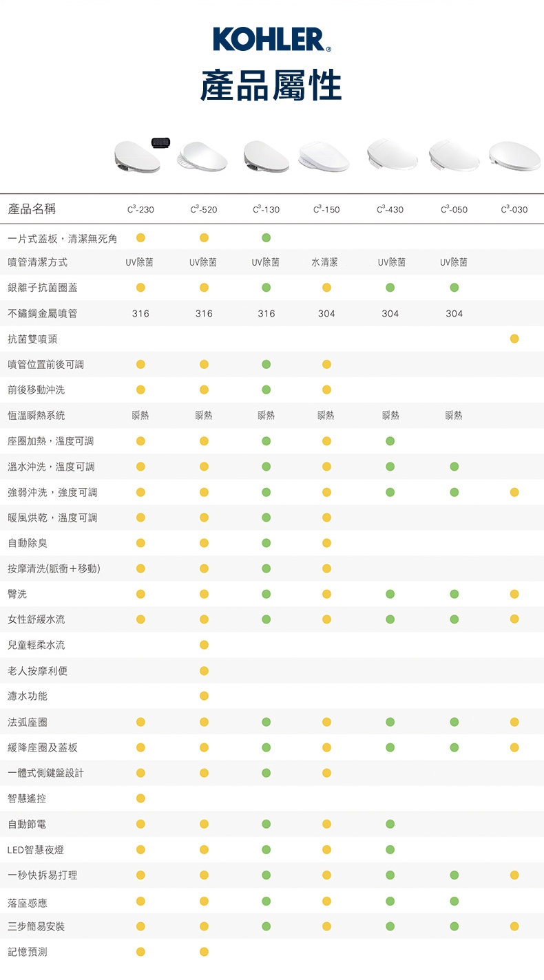Click the green dot in the 一片式蓋板 row
This screenshot has width=544, height=980.
[266, 238]
